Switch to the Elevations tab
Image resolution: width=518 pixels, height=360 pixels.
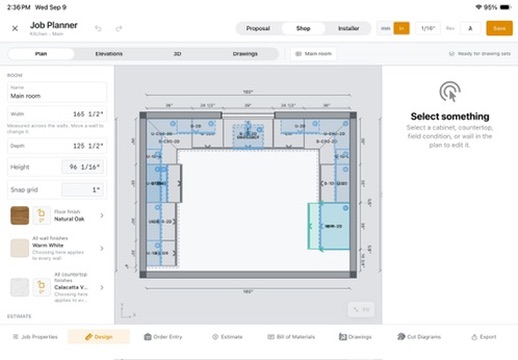109,54
